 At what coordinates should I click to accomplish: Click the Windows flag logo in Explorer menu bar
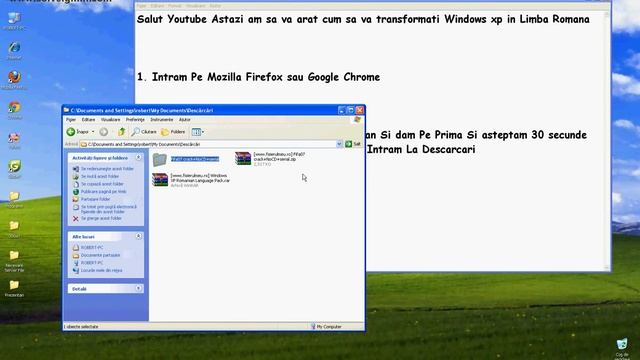tap(357, 120)
